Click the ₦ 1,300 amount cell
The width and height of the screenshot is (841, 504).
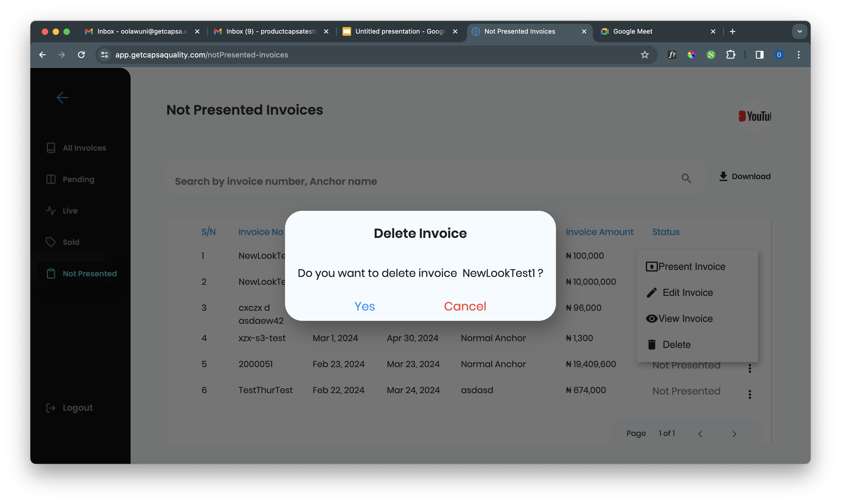click(x=579, y=338)
